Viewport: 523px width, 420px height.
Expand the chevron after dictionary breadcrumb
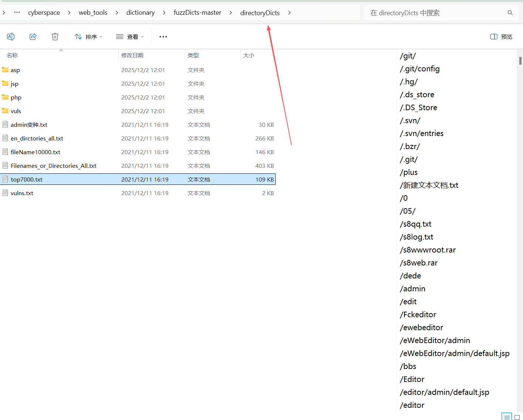coord(164,13)
